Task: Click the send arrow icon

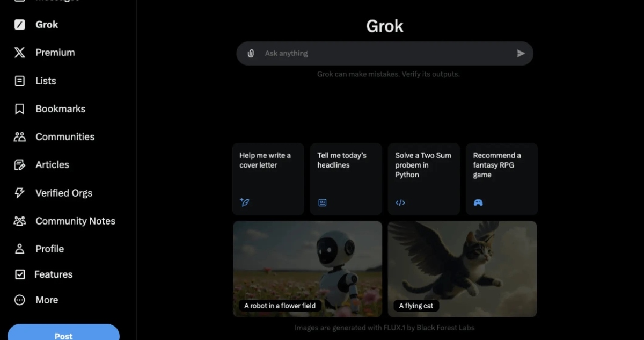Action: (521, 53)
